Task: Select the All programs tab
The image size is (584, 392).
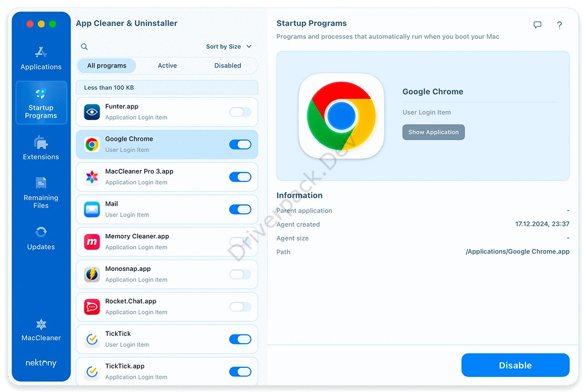Action: [107, 66]
